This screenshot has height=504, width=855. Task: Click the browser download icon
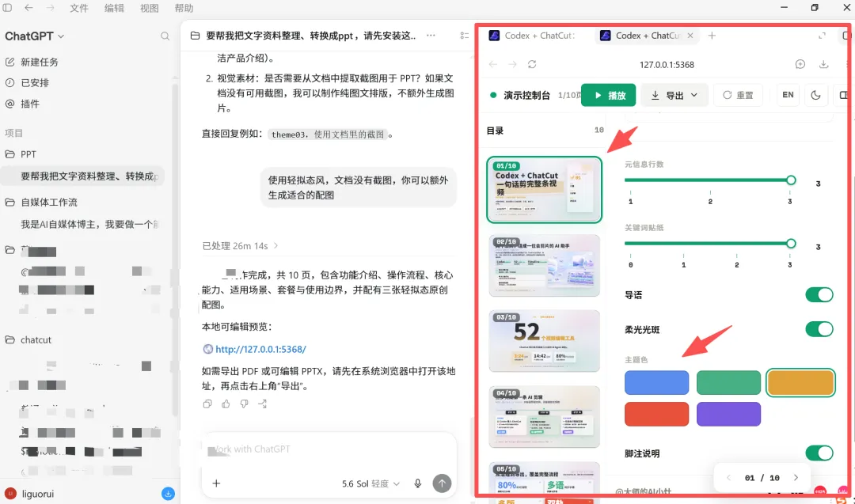824,64
